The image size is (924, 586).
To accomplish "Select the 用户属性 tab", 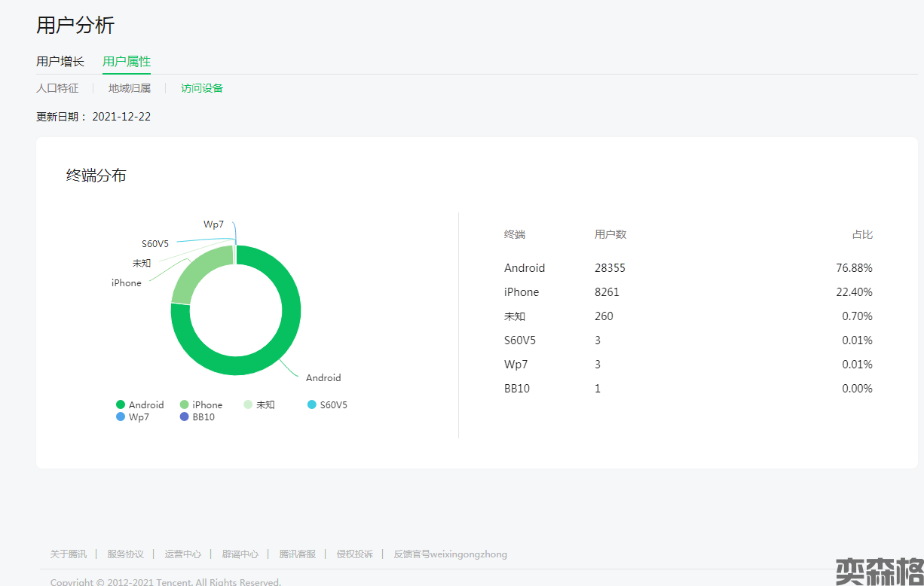I will [127, 62].
